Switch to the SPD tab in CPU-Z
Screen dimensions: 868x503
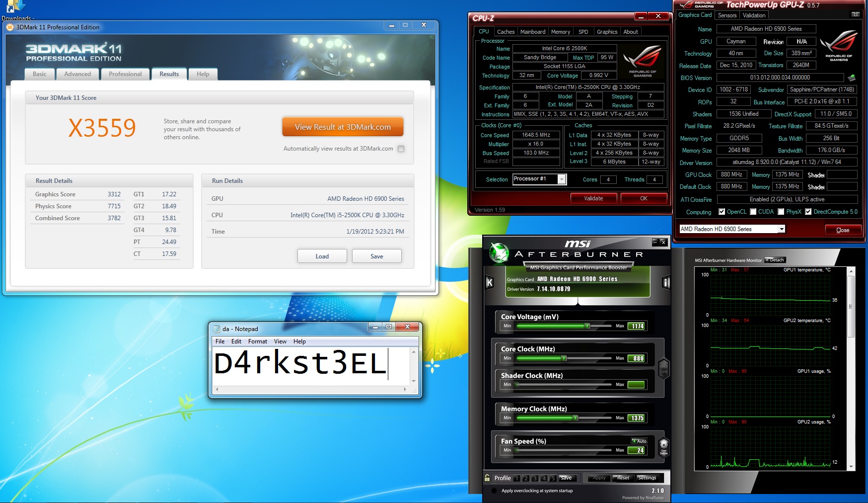[x=583, y=32]
